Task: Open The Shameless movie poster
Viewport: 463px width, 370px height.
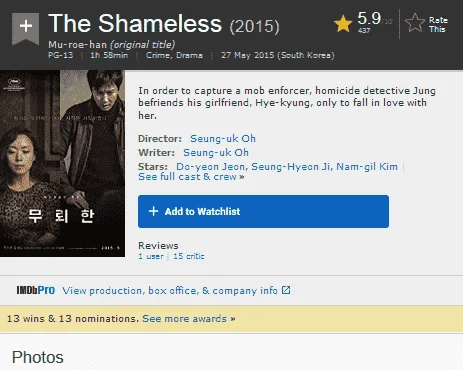Action: [62, 163]
